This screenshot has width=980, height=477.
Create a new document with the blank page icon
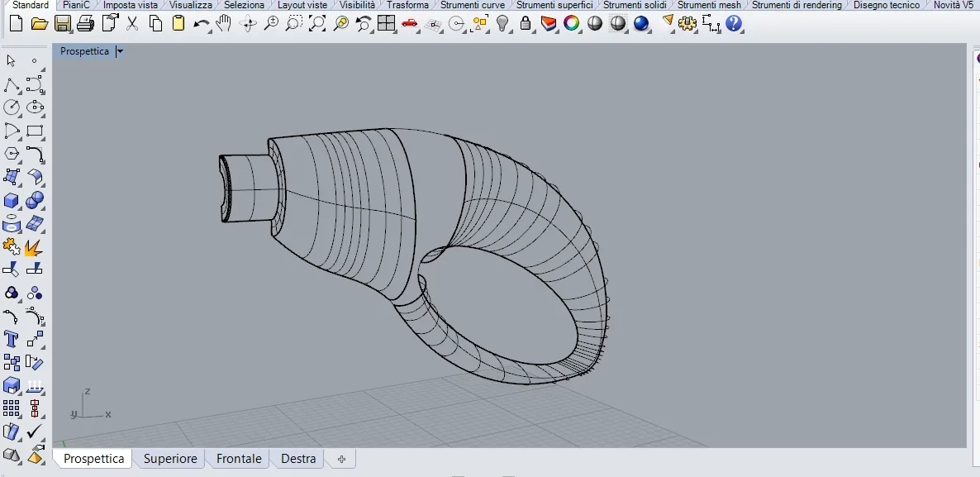(17, 24)
